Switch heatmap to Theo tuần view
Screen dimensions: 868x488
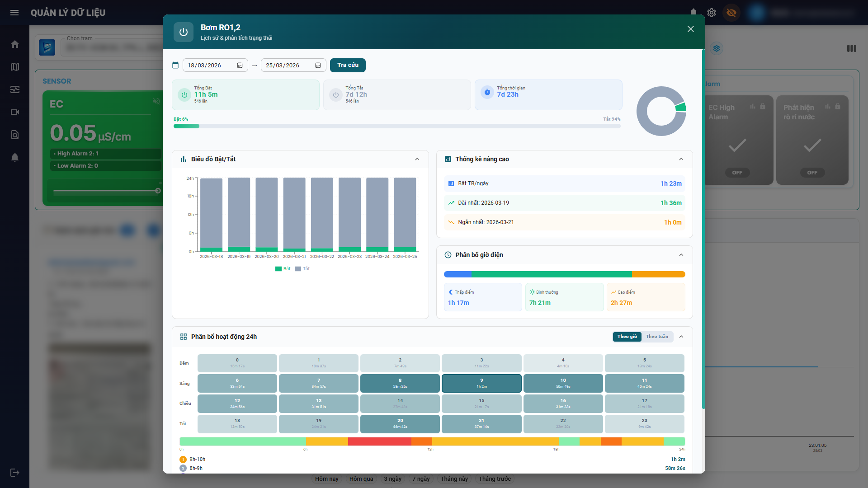click(656, 337)
